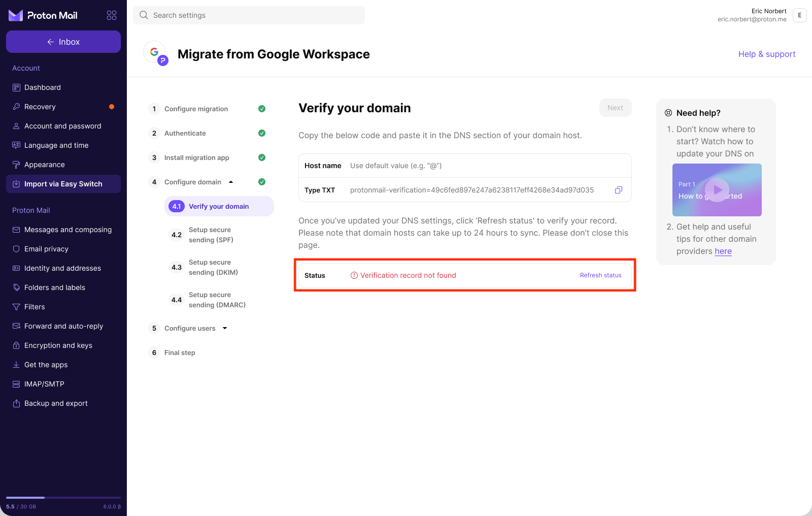Select step 4.3 Setup secure sending (DKIM)
The width and height of the screenshot is (812, 516).
tap(219, 267)
